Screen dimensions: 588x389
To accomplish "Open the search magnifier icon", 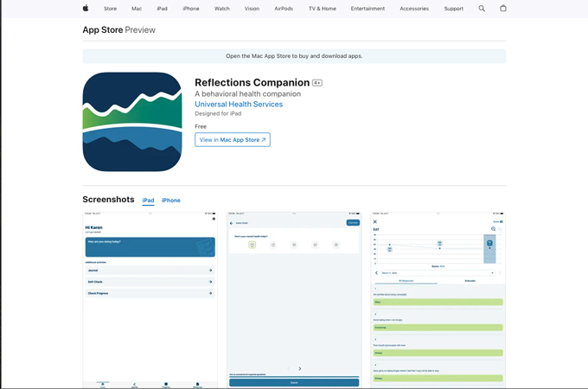I will [x=482, y=9].
